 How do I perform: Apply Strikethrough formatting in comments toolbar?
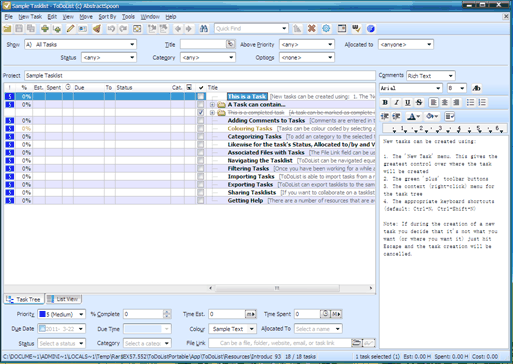pos(419,103)
